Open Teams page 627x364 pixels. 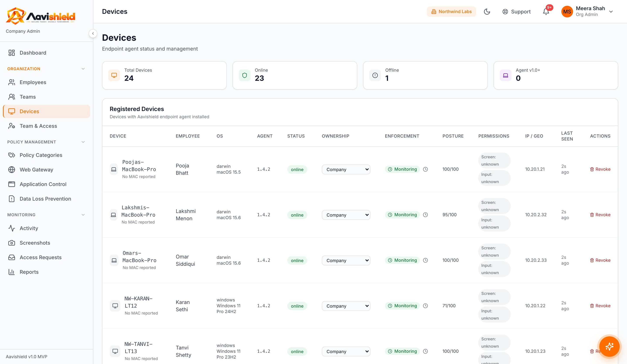[x=47, y=97]
